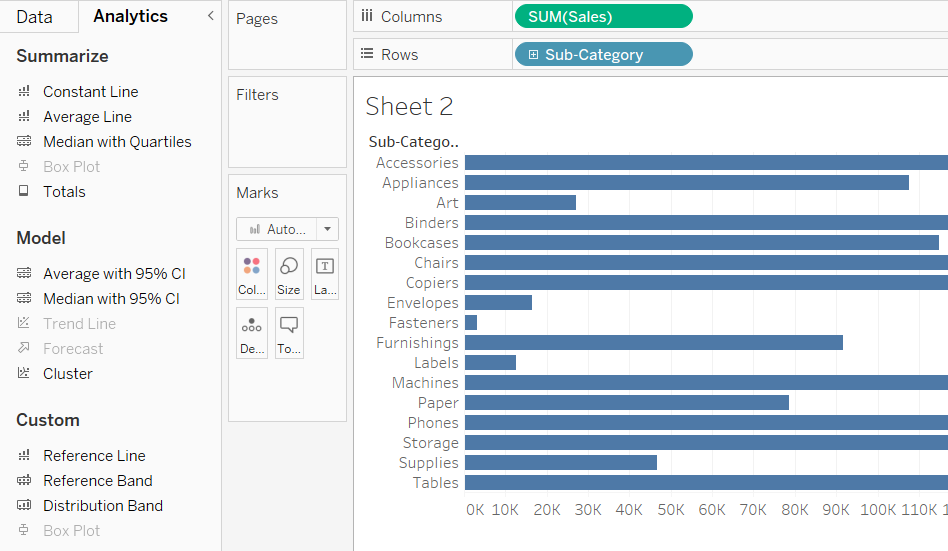Screen dimensions: 948x551
Task: Click the Constant Line icon
Action: 24,92
